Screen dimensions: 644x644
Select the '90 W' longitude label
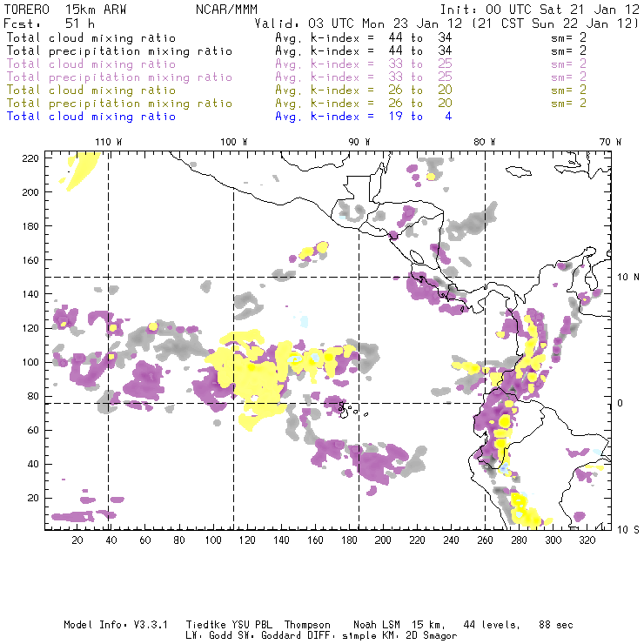pos(359,142)
